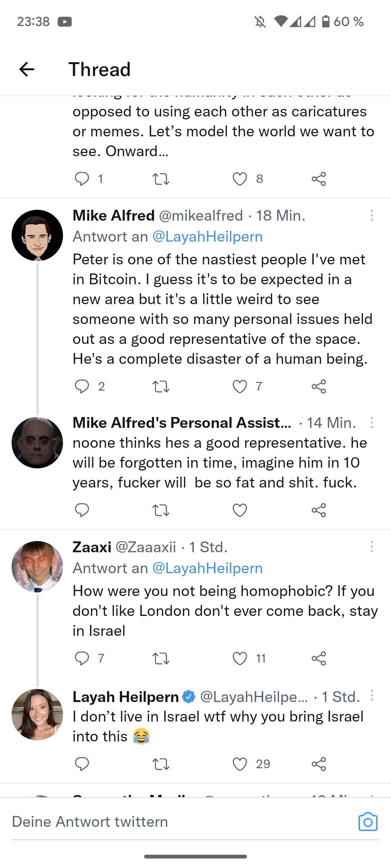
Task: Open @LayahHeilpern mention under Zaaxi
Action: [207, 568]
